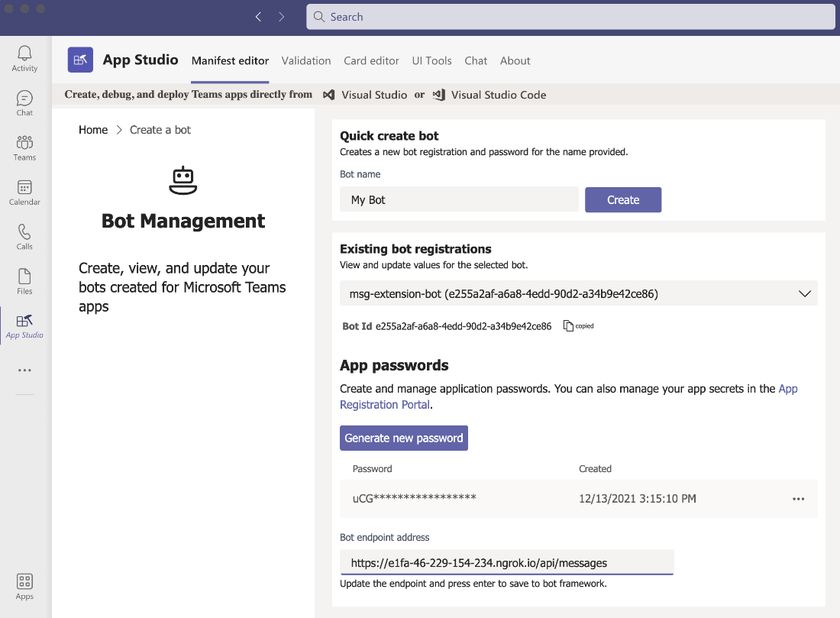This screenshot has height=618, width=840.
Task: Open the UI Tools tab
Action: (431, 61)
